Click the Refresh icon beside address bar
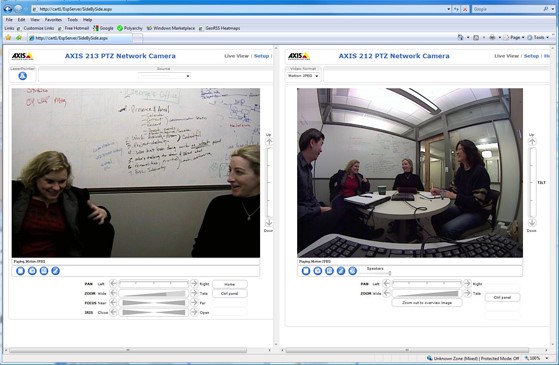Viewport: 559px width, 365px height. click(x=456, y=9)
